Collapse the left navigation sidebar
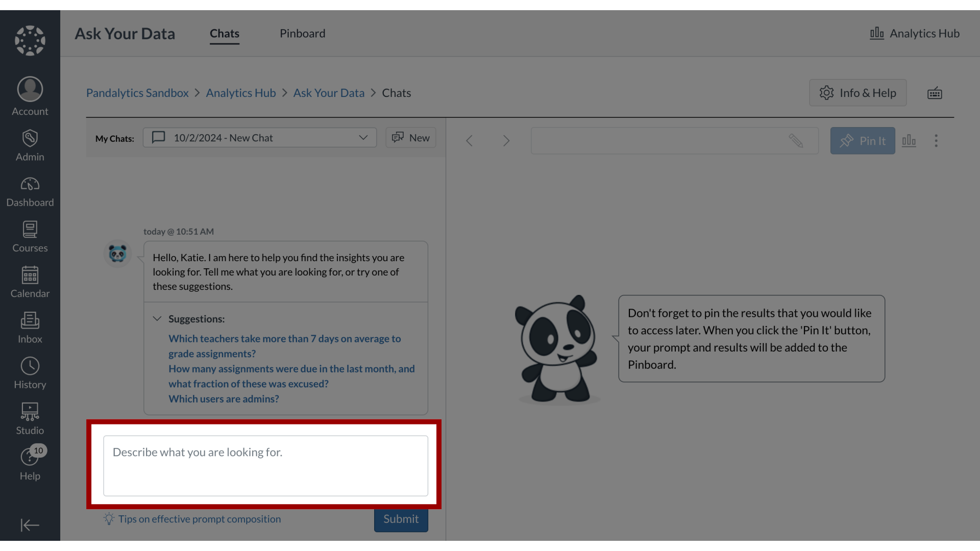 tap(30, 525)
